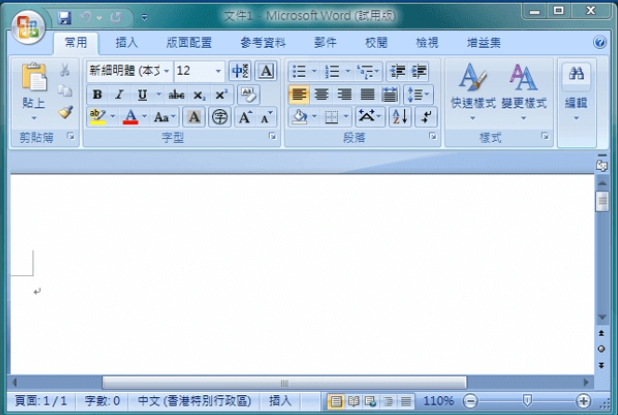
Task: Switch to the 插入 tab
Action: [x=127, y=42]
